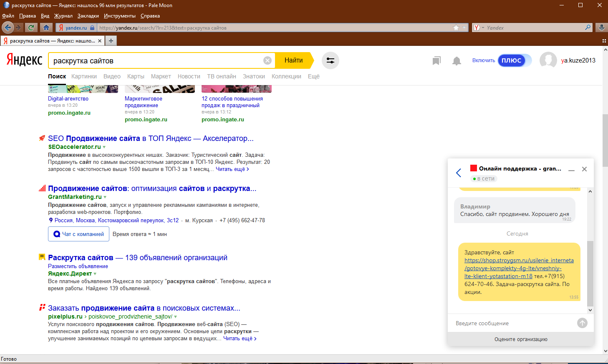This screenshot has width=608, height=364.
Task: Click Чат с компанией button
Action: tap(78, 234)
